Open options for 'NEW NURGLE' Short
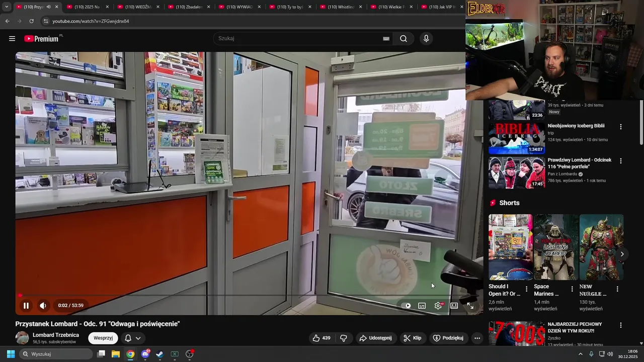This screenshot has height=362, width=644. click(617, 289)
